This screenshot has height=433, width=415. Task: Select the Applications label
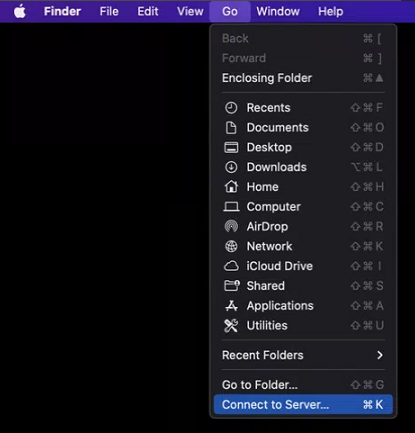pos(280,306)
